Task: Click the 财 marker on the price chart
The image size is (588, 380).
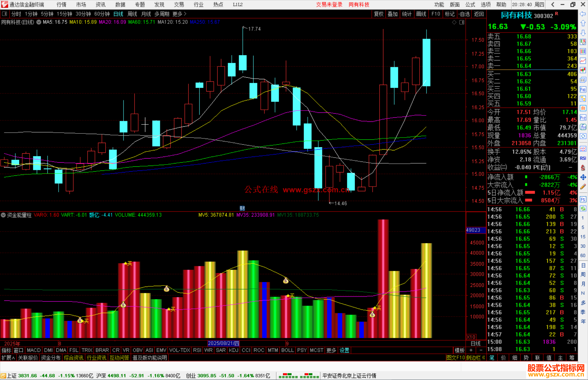Action: coord(242,208)
